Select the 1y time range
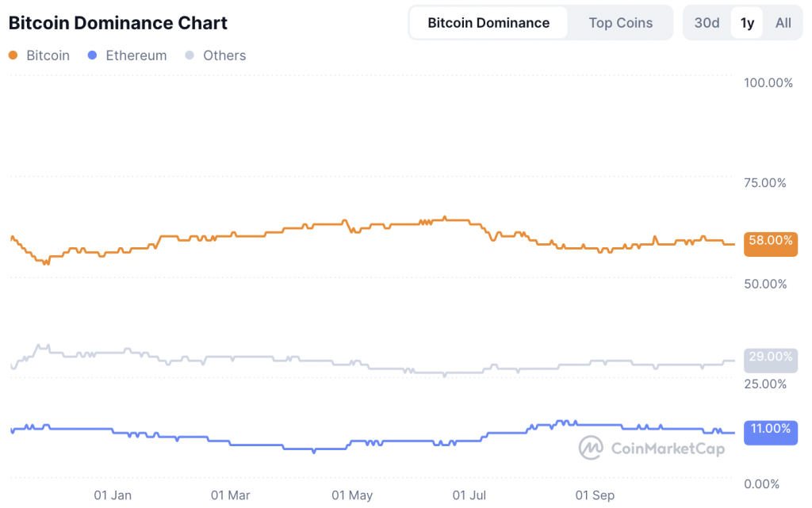812x508 pixels. (x=747, y=23)
